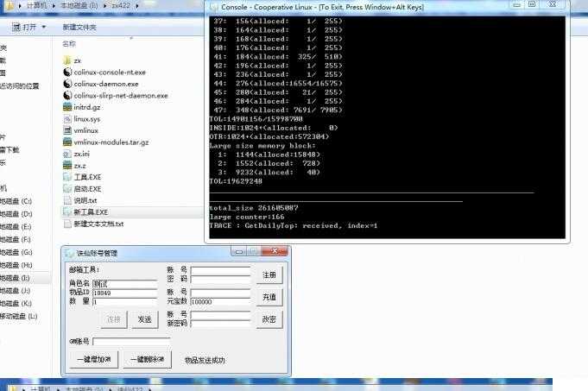This screenshot has width=588, height=391.
Task: Click the 名称 column header
Action: (x=69, y=43)
